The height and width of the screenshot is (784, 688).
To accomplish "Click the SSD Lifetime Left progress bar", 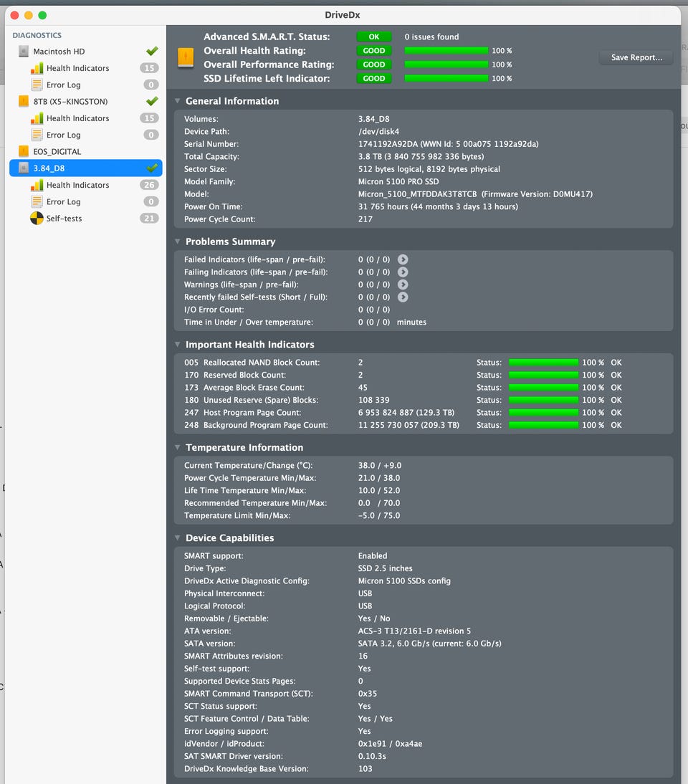I will pos(446,79).
